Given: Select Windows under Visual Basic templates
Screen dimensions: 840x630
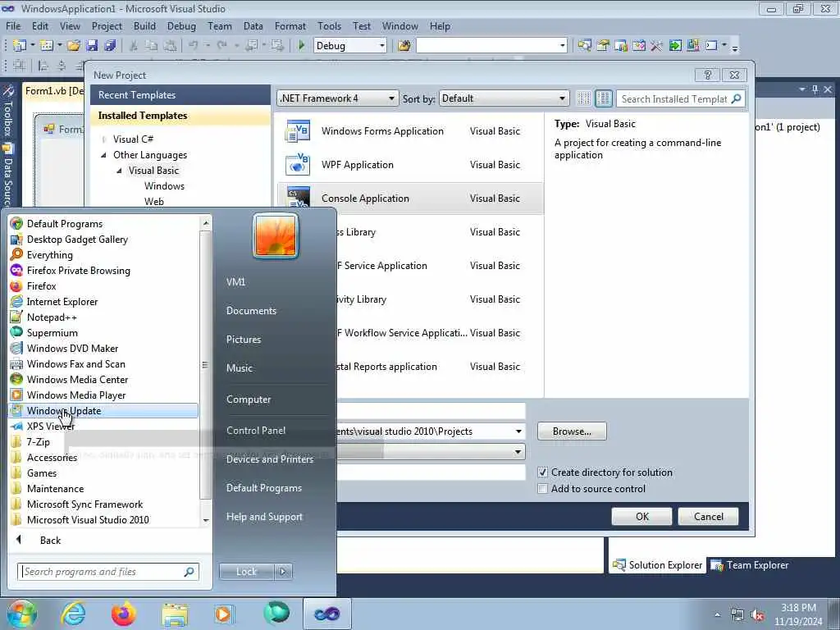Looking at the screenshot, I should pos(164,186).
